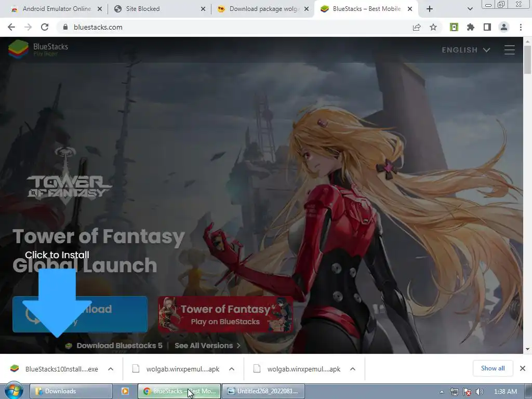Close the Download package wolgab tab
The width and height of the screenshot is (532, 399).
[307, 9]
